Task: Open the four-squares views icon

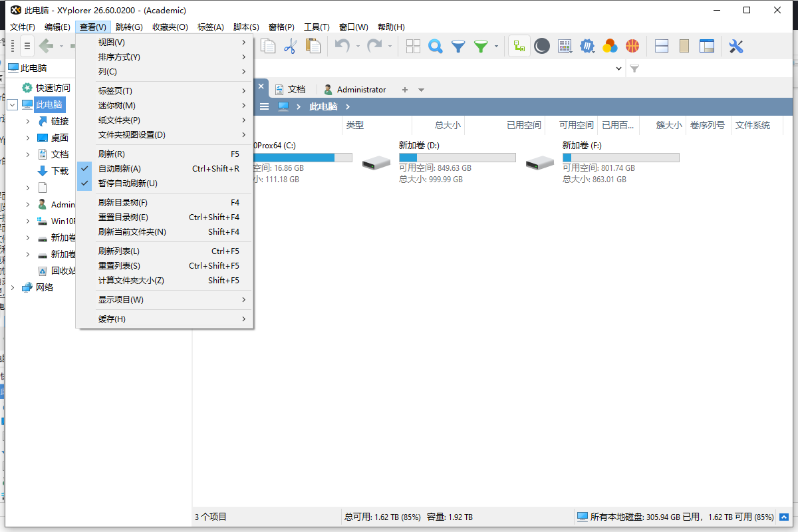Action: tap(413, 46)
